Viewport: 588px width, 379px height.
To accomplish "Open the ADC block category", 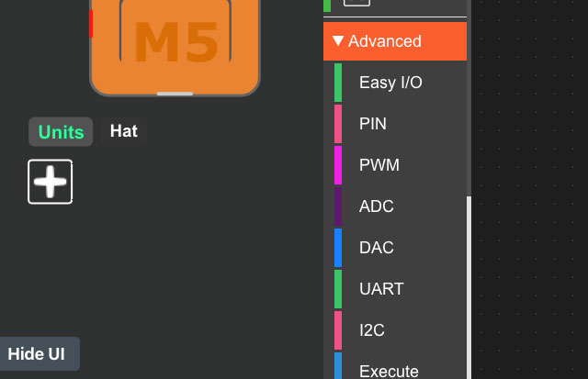I will point(376,206).
